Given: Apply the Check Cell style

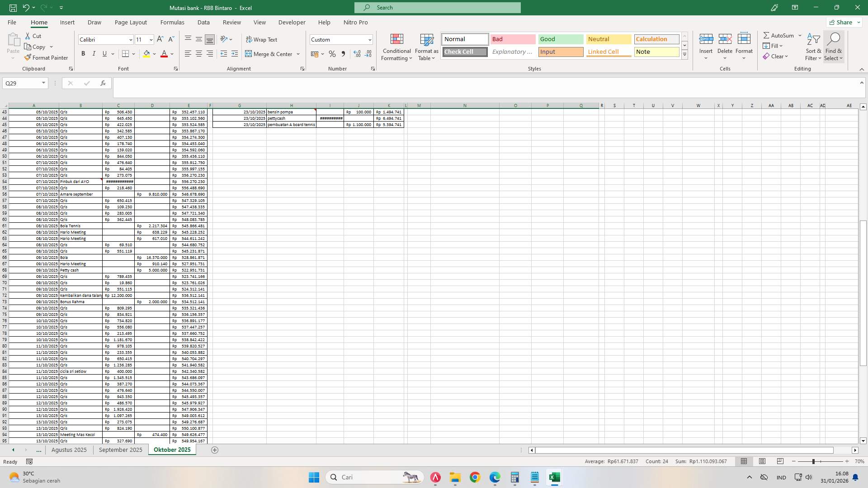Looking at the screenshot, I should tap(464, 52).
